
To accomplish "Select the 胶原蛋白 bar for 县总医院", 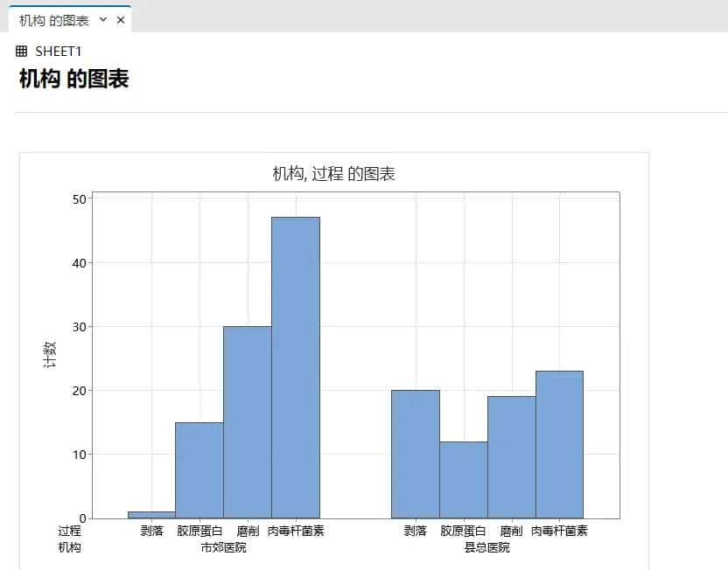I will (464, 481).
